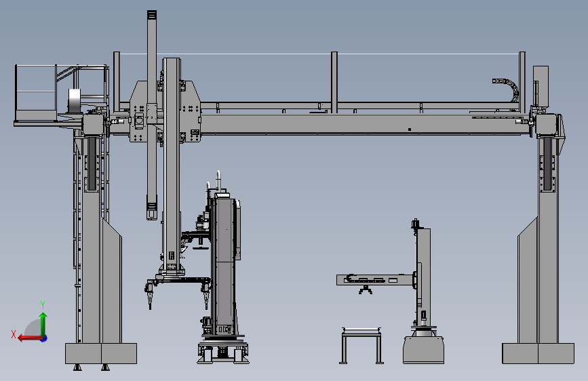Select the horizontal boom arm of right manipulator
Screen dimensions: 588x381
coord(375,280)
